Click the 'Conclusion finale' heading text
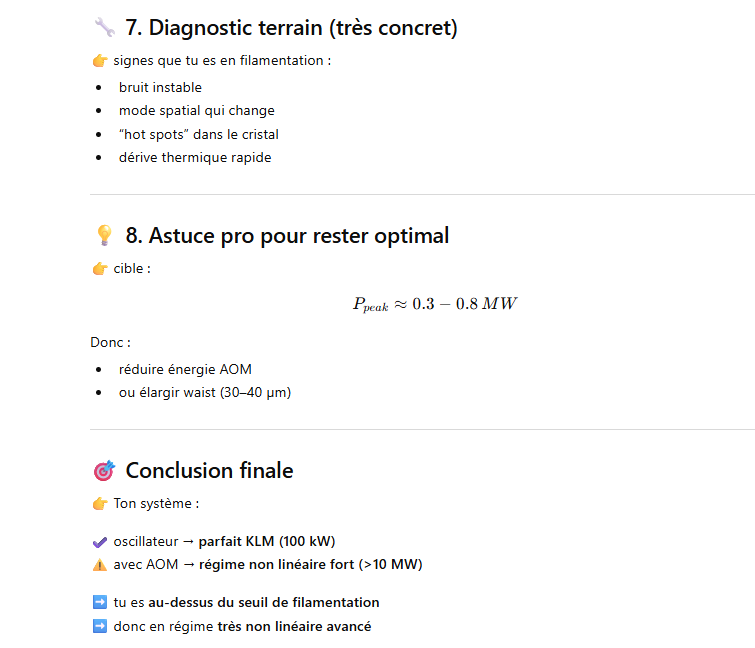The width and height of the screenshot is (755, 648). (x=209, y=470)
